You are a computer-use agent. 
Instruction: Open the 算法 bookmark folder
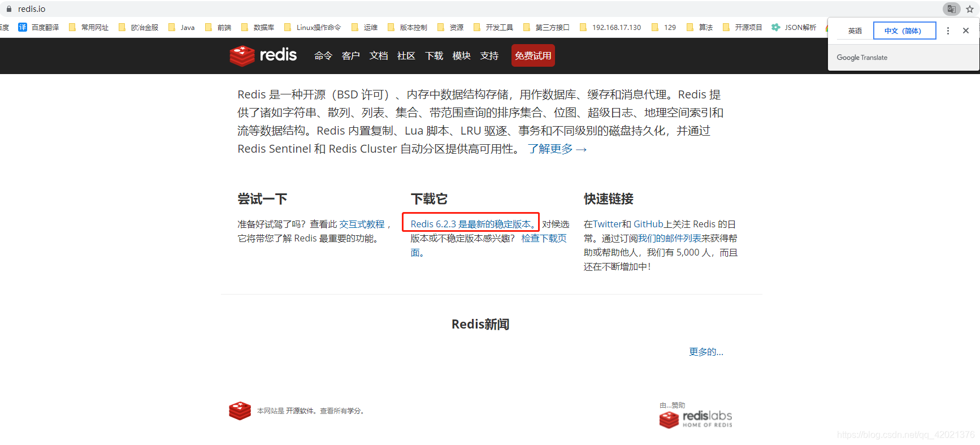pyautogui.click(x=700, y=27)
